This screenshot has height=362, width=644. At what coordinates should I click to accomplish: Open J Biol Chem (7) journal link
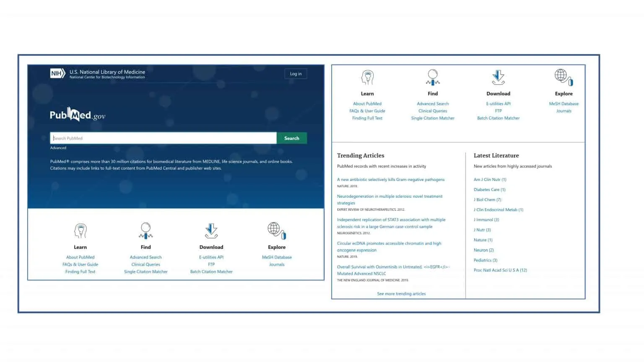pyautogui.click(x=487, y=200)
